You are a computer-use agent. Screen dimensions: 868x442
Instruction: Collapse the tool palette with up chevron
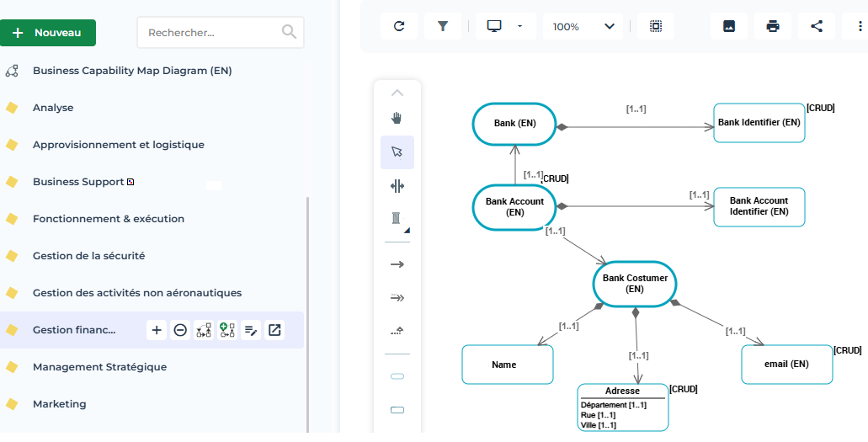[397, 93]
